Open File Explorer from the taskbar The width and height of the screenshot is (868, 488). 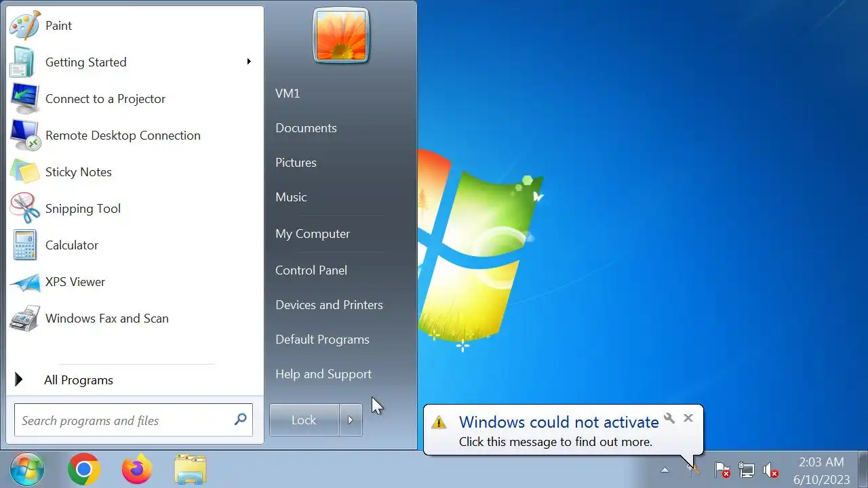click(x=190, y=469)
